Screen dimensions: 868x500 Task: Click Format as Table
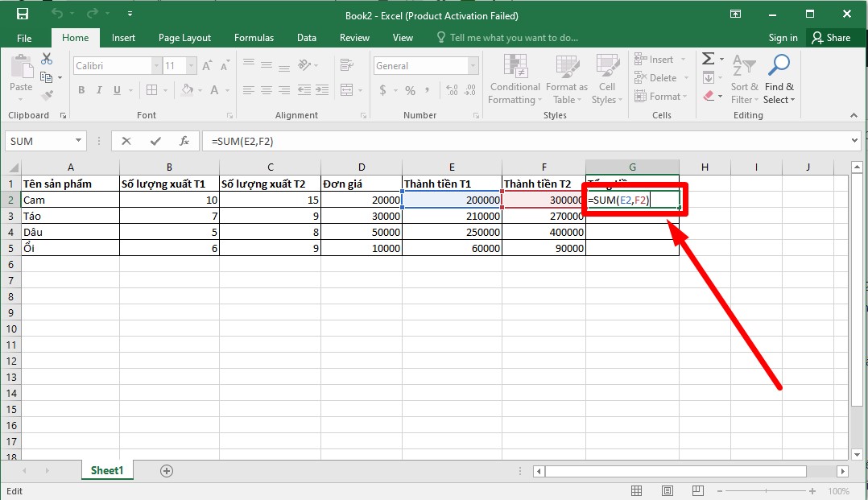(566, 78)
